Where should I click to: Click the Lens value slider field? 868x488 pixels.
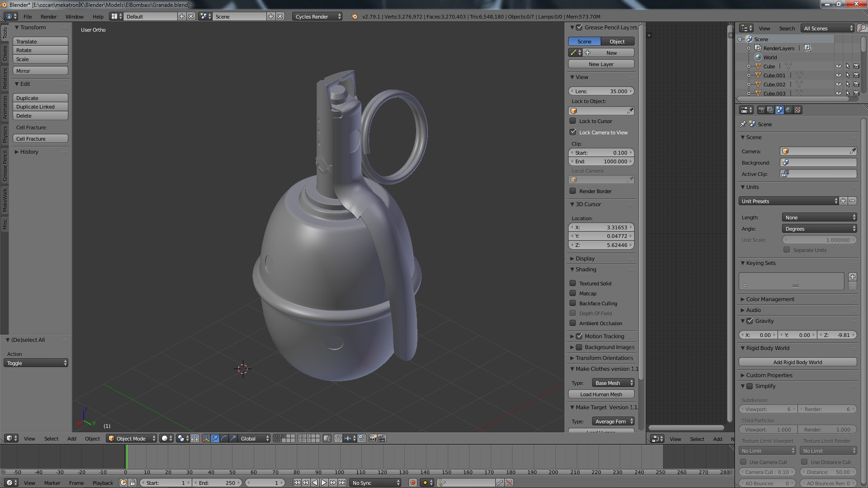(601, 91)
